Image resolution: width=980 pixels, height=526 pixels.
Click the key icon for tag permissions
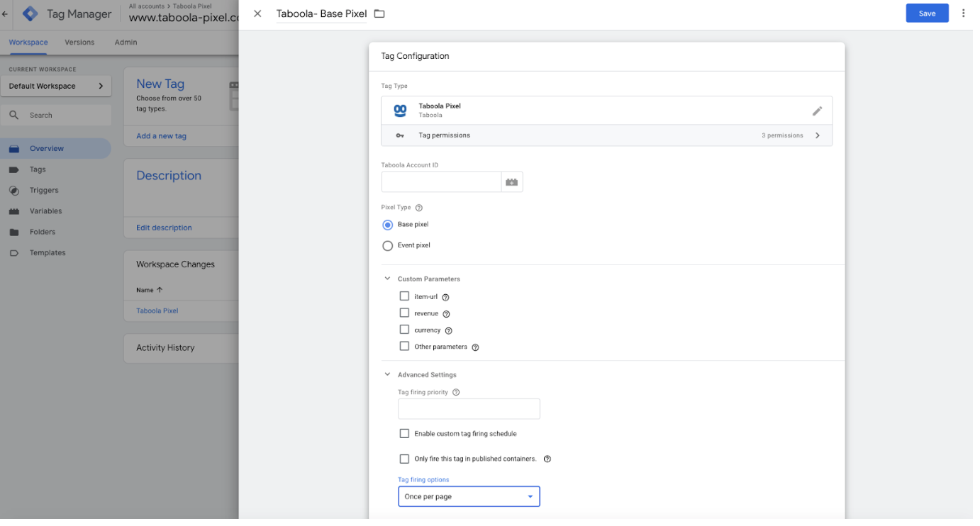[x=400, y=135]
